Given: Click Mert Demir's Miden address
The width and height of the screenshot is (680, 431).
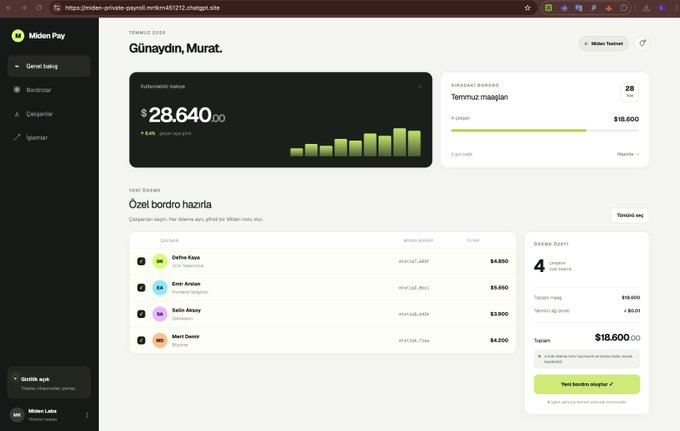Looking at the screenshot, I should pos(414,340).
